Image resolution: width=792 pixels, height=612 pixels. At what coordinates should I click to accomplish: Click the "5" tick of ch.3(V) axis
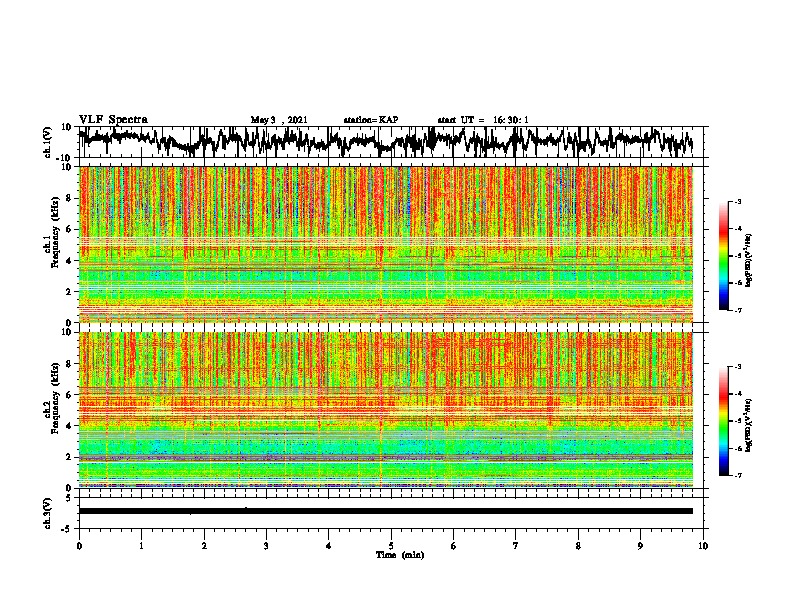(x=69, y=498)
